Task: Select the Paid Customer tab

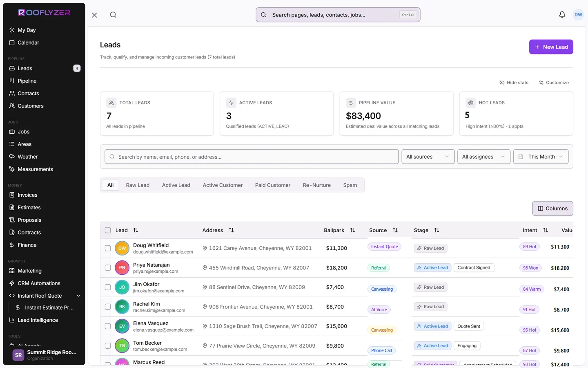Action: pos(273,185)
